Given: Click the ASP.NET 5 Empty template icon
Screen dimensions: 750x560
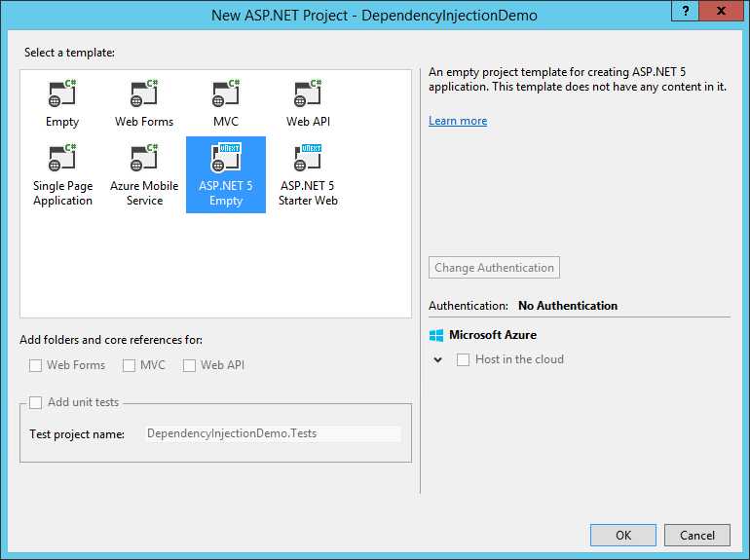Looking at the screenshot, I should tap(226, 158).
